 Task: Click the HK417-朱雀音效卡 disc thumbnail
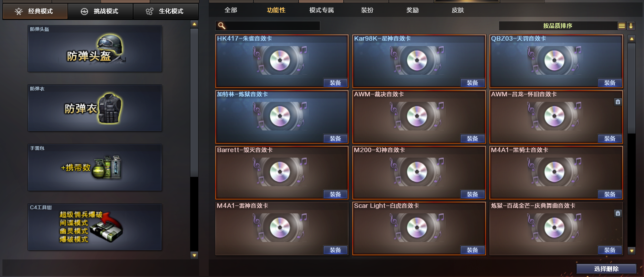coord(280,61)
